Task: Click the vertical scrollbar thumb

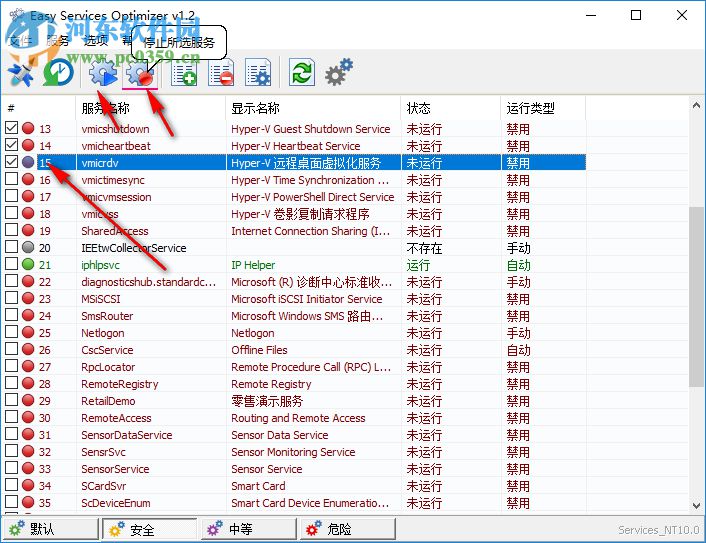Action: tap(696, 296)
